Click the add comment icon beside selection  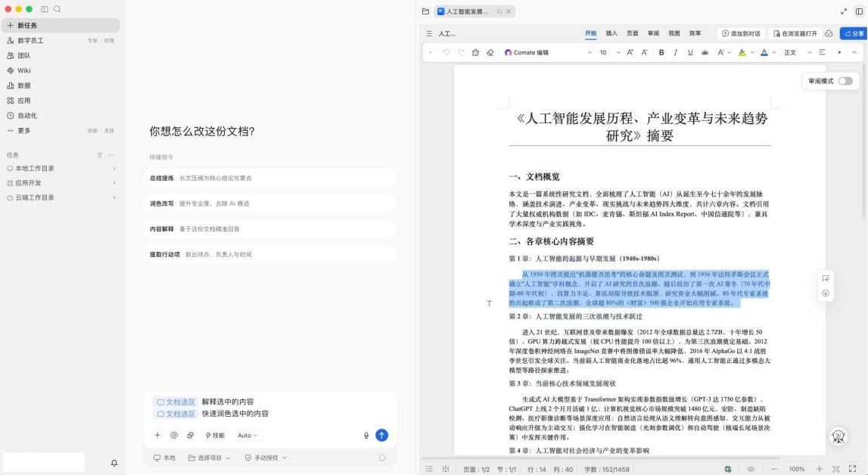coord(826,278)
